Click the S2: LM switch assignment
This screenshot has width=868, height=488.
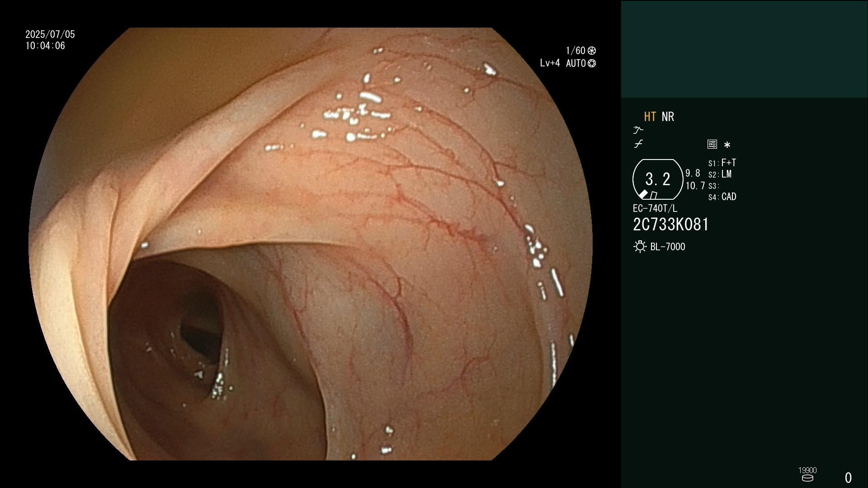coord(720,174)
